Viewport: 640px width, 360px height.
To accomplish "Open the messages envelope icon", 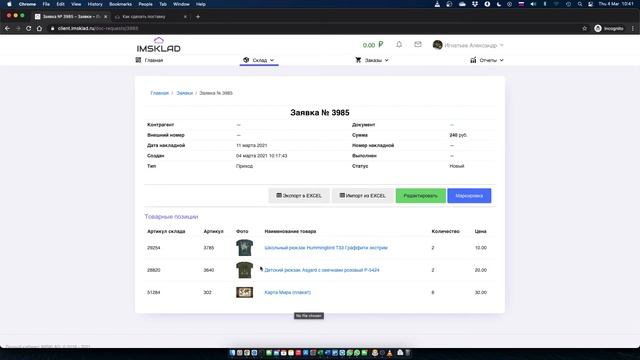I will point(418,44).
